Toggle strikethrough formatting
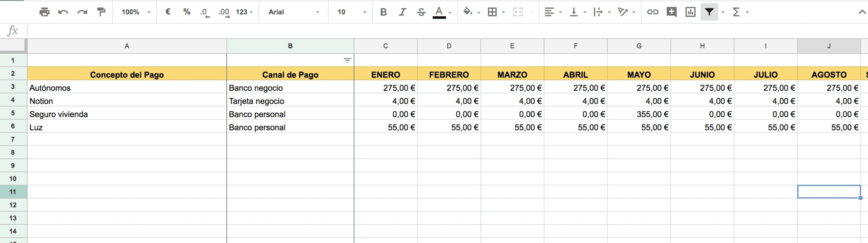Image resolution: width=868 pixels, height=243 pixels. (x=421, y=12)
